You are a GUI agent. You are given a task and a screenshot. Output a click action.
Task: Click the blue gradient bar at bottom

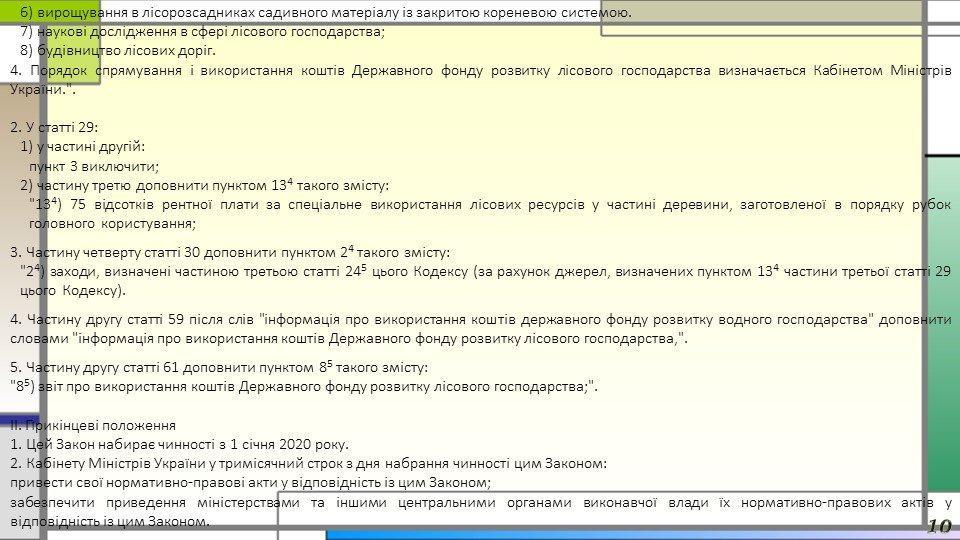tap(600, 534)
